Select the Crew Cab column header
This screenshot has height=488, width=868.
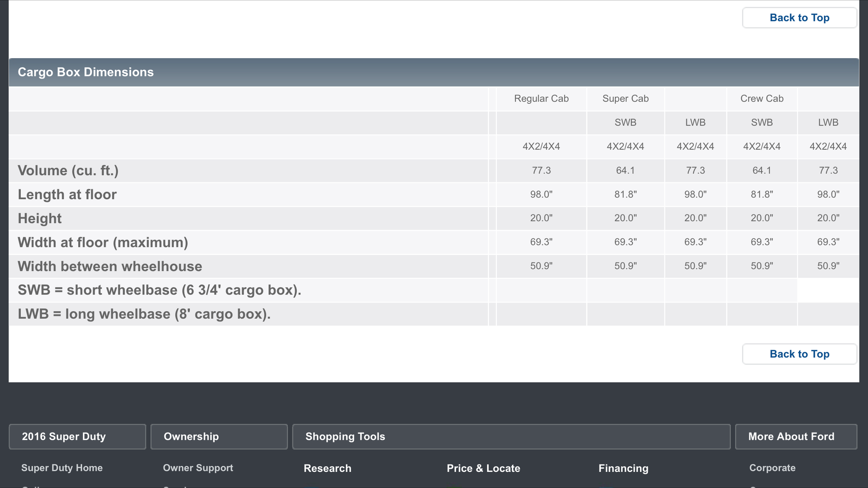click(762, 99)
